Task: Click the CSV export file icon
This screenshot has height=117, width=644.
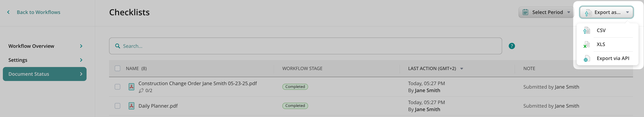Action: [x=586, y=30]
